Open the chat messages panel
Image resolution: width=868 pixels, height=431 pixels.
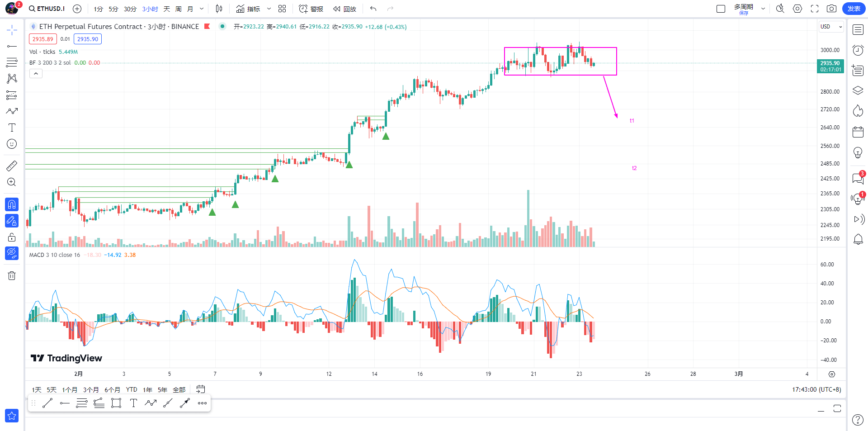tap(858, 179)
